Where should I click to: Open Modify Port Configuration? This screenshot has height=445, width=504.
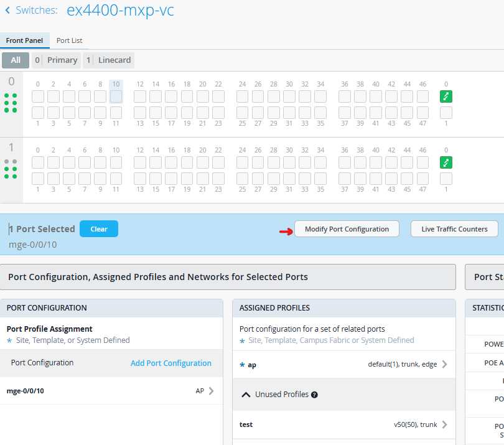click(x=347, y=229)
